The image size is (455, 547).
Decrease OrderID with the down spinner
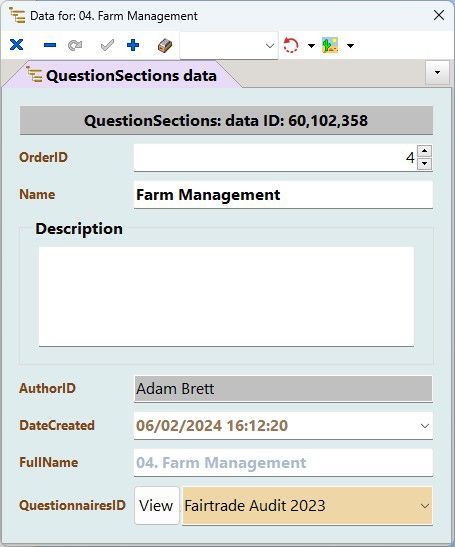point(424,163)
